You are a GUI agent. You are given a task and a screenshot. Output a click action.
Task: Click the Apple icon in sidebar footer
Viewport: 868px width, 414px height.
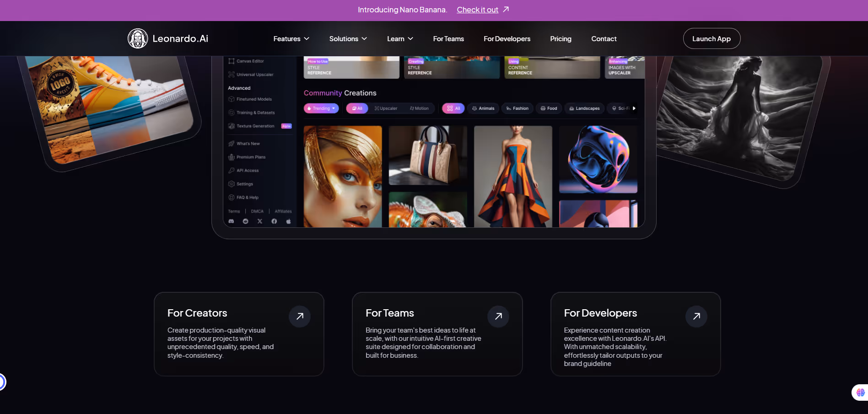point(288,221)
